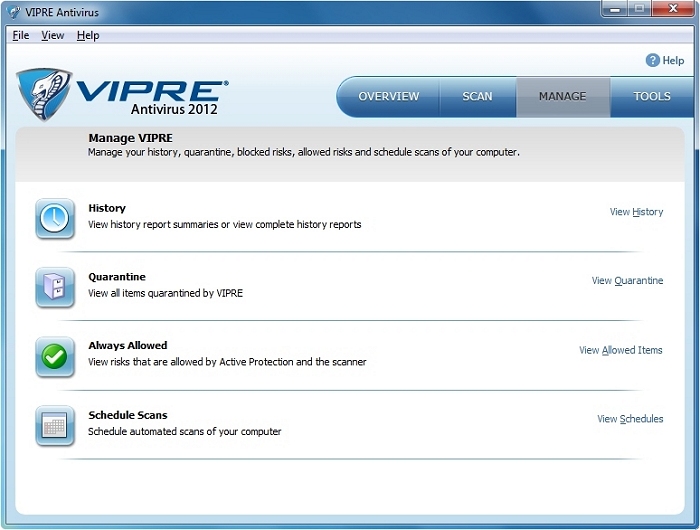This screenshot has width=700, height=530.
Task: Select the MANAGE tab
Action: [x=562, y=96]
